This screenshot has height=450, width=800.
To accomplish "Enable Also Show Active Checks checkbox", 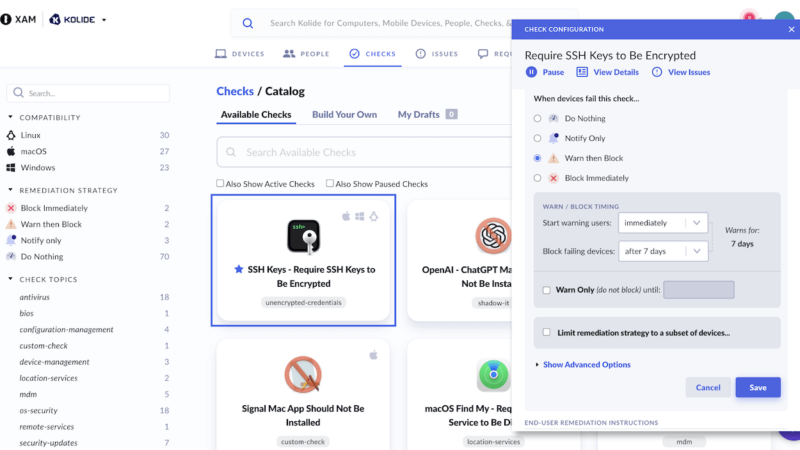I will (220, 183).
